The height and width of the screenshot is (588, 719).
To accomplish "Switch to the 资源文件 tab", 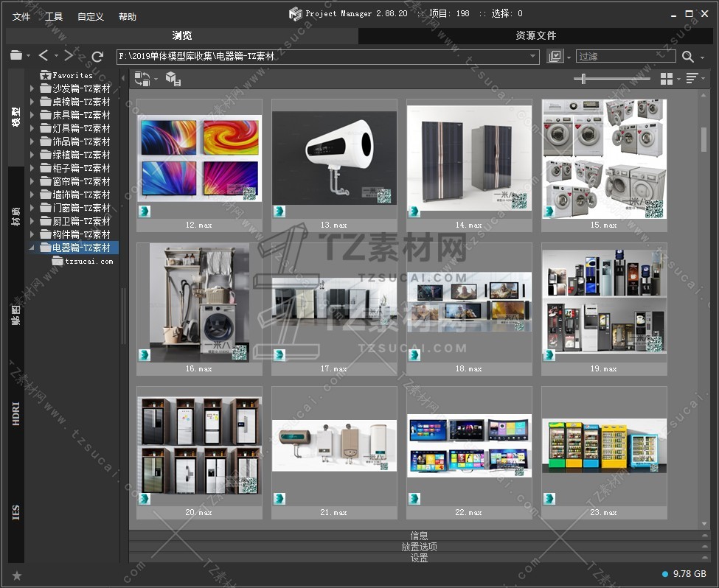I will click(535, 35).
